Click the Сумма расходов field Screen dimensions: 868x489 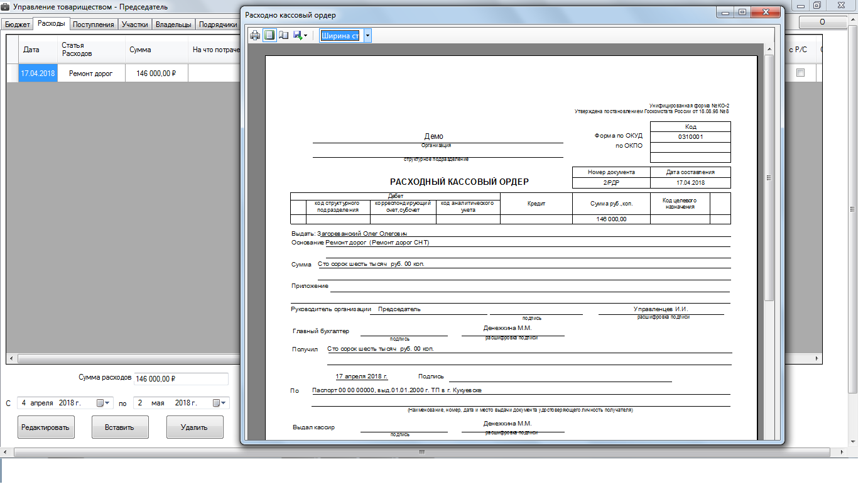[x=181, y=379]
